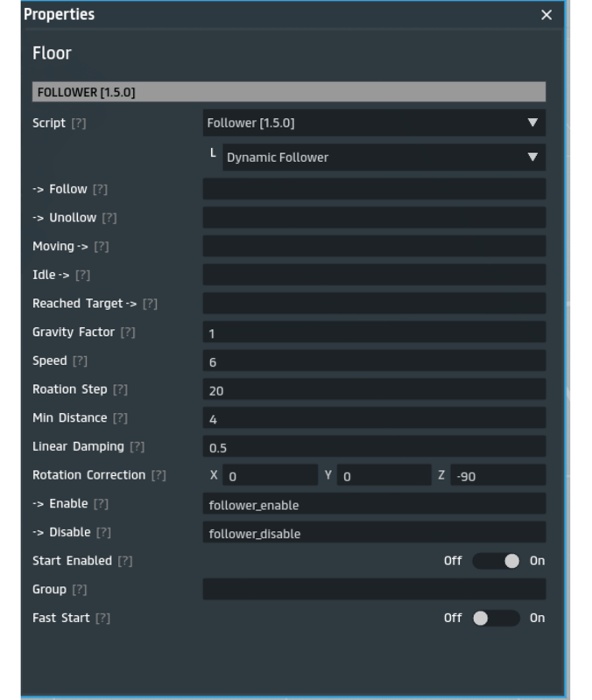Expand the Dynamic Follower dropdown
Image resolution: width=592 pixels, height=700 pixels.
click(x=384, y=157)
